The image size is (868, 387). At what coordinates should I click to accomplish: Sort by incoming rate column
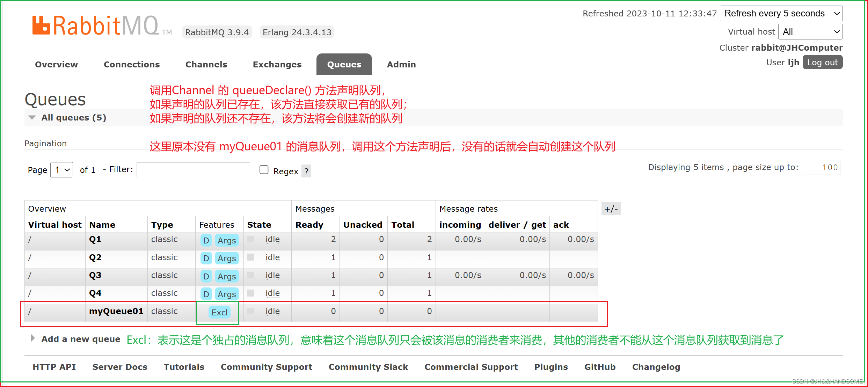460,225
